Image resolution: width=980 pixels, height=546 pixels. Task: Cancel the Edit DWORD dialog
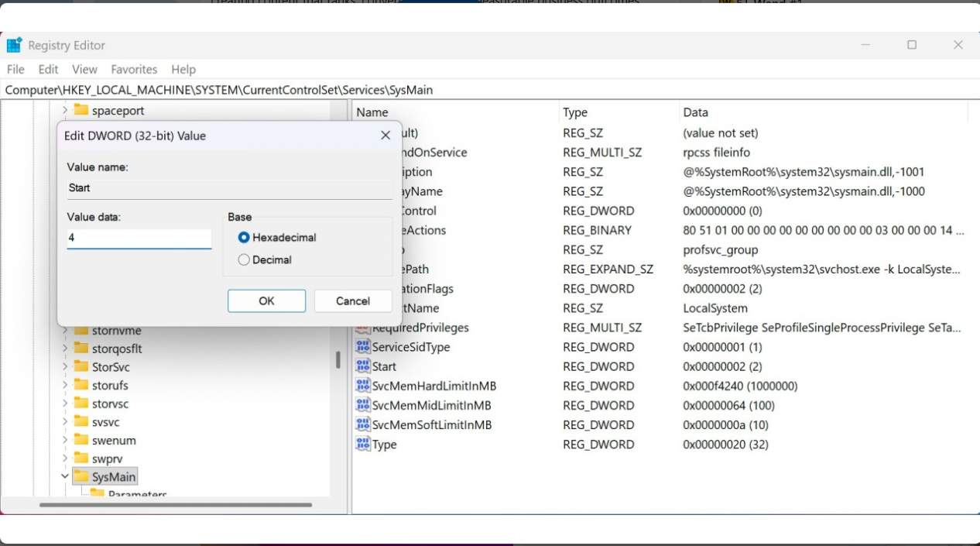[353, 301]
